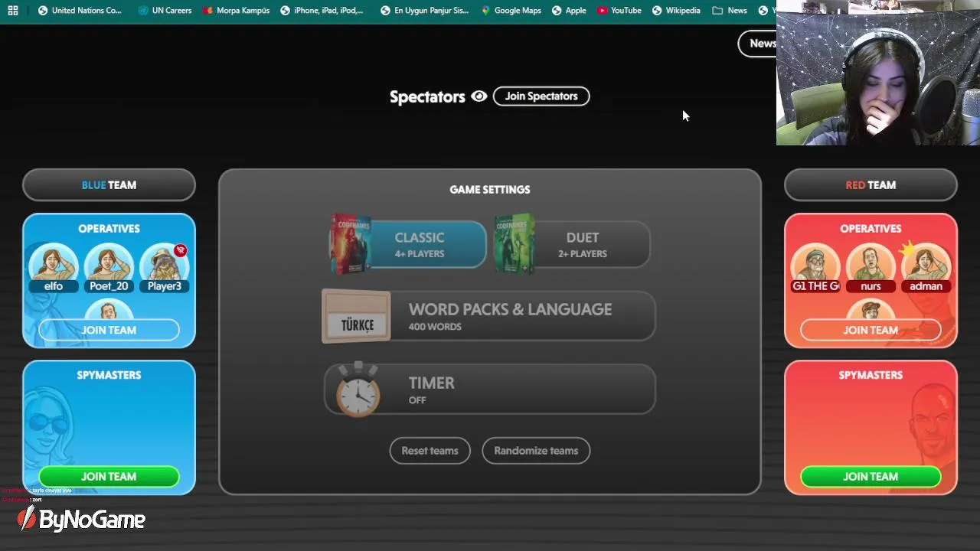Click the Randomize teams button
The width and height of the screenshot is (980, 551).
click(x=536, y=451)
